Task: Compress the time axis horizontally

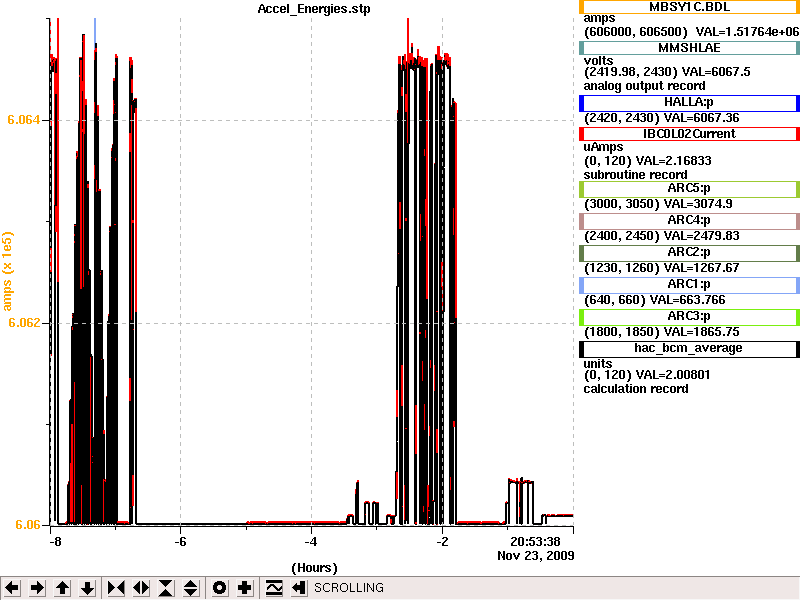Action: point(116,588)
